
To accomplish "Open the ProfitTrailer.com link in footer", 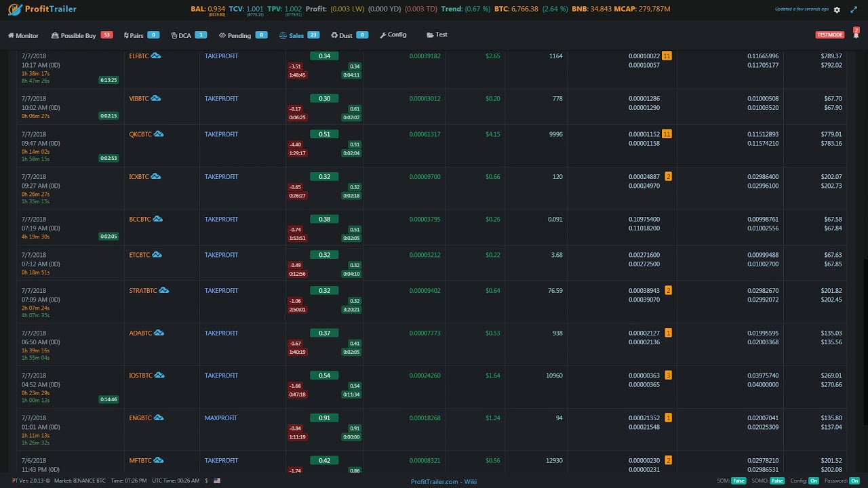I will (x=435, y=482).
